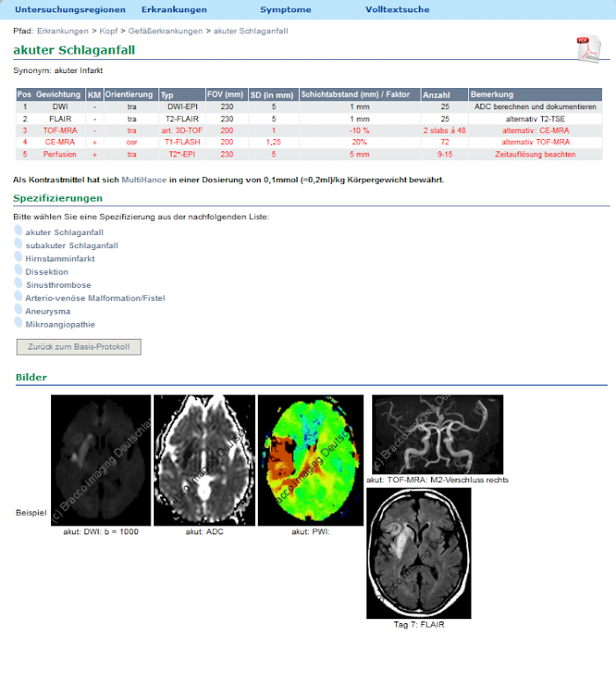
Task: Go to Gefäßerkrankungen in breadcrumb path
Action: [x=165, y=31]
